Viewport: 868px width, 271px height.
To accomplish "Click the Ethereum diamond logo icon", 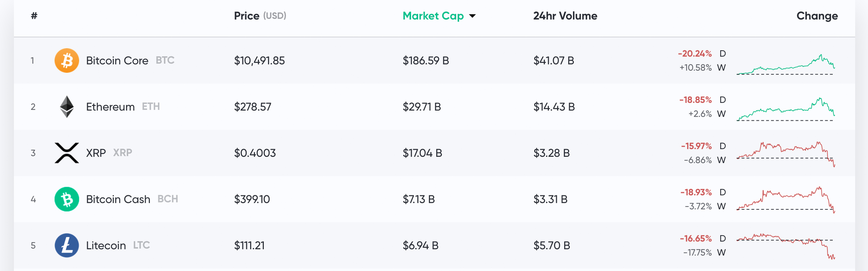I will click(x=67, y=107).
